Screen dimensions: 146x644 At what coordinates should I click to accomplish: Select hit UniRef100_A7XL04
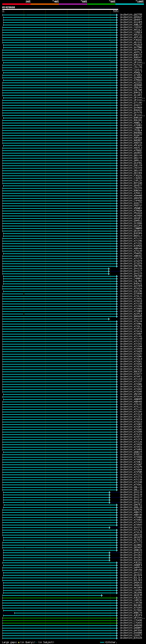click(131, 321)
